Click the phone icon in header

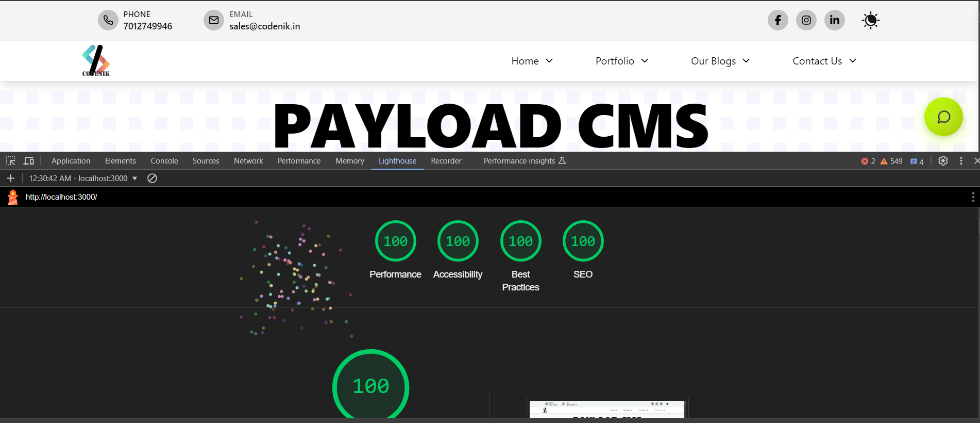108,20
